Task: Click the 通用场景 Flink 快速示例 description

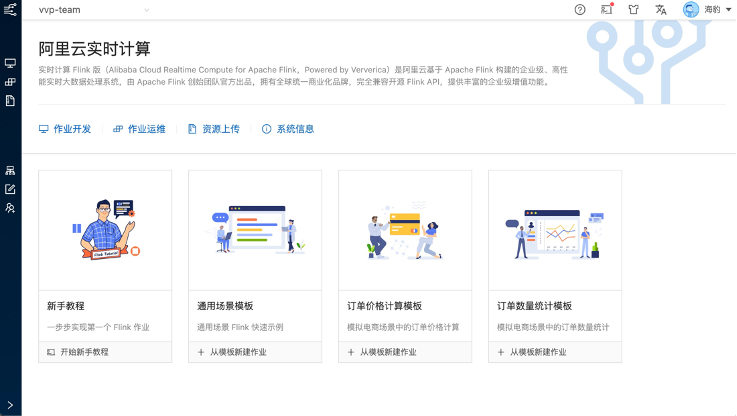Action: click(240, 327)
